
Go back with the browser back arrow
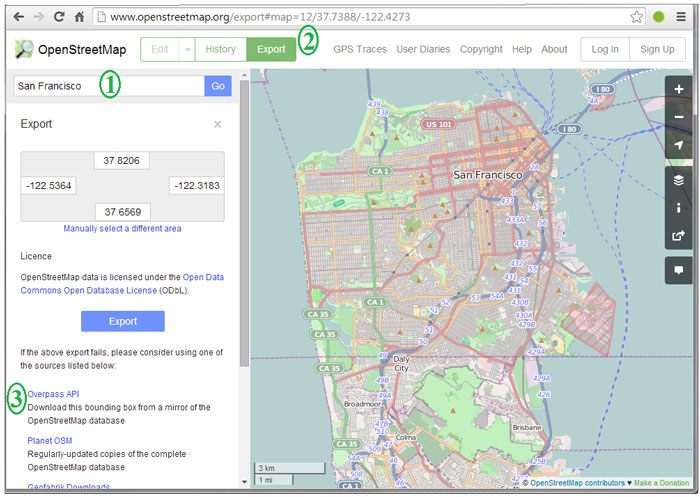18,17
